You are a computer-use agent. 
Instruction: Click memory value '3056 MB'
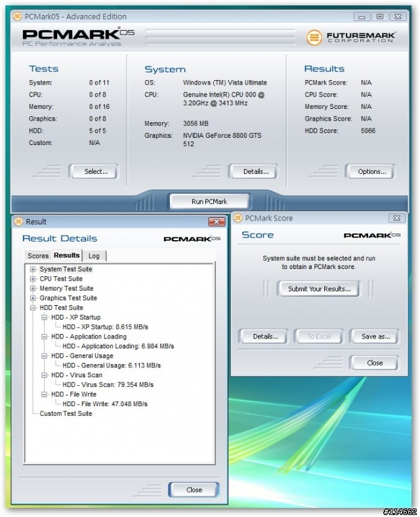click(x=196, y=123)
